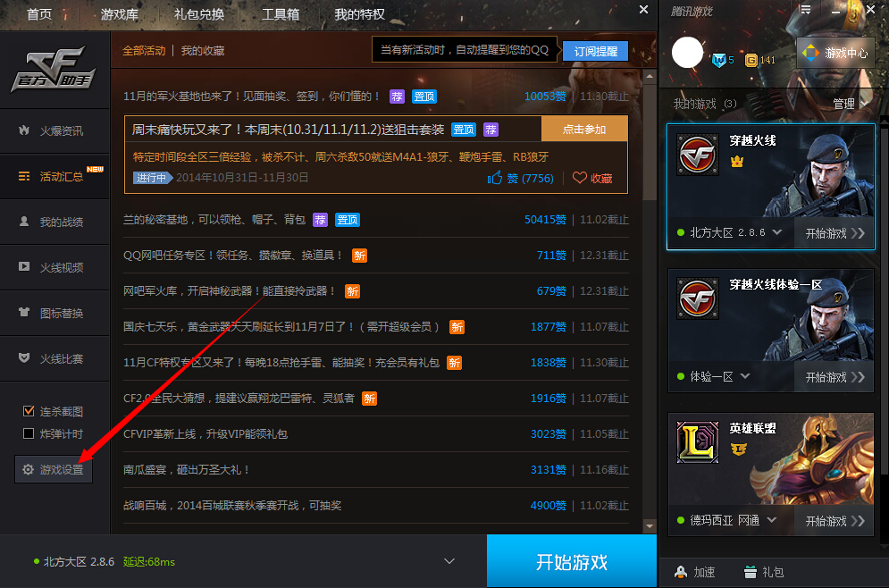The image size is (889, 588).
Task: Switch to the 工具箱 tab
Action: 280,14
